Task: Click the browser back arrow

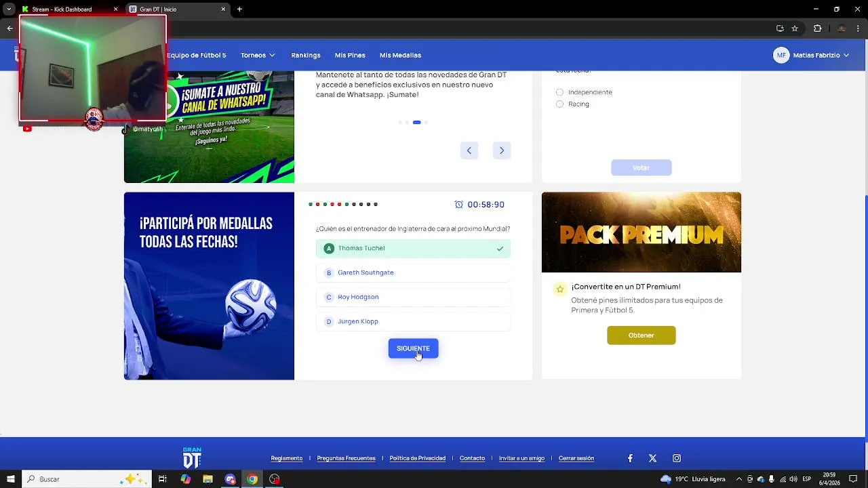Action: [9, 28]
